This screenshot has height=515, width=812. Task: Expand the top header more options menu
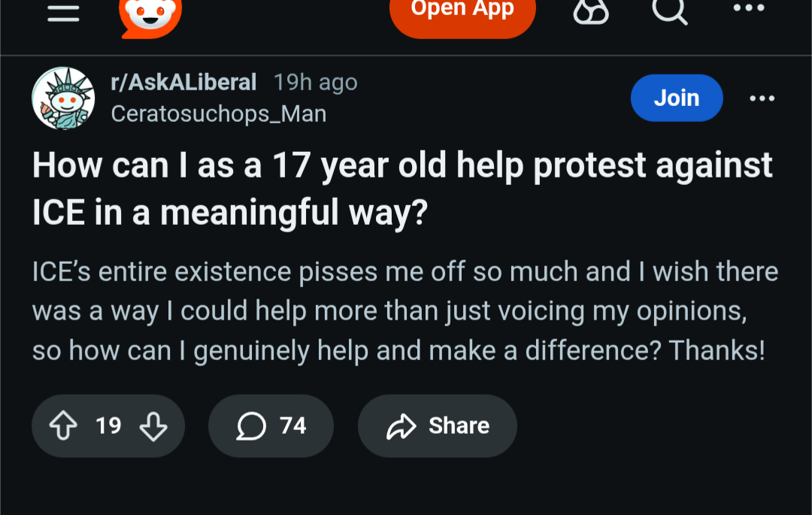(748, 9)
